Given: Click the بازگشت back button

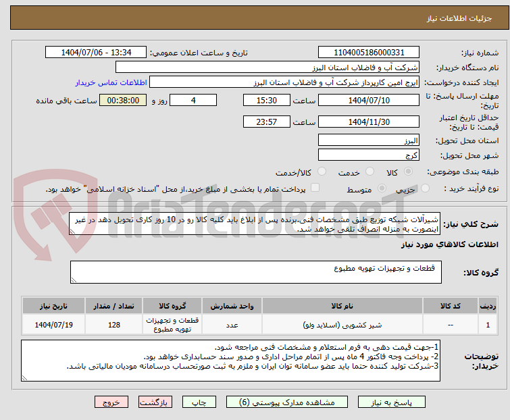Looking at the screenshot, I should pyautogui.click(x=155, y=402).
